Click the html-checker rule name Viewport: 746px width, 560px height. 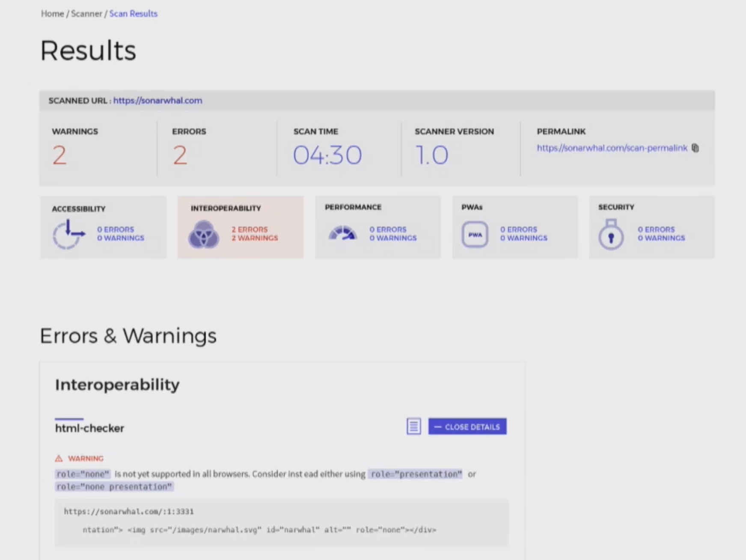pyautogui.click(x=89, y=428)
